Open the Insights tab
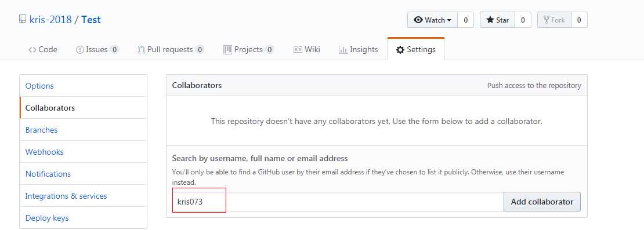The height and width of the screenshot is (230, 644). click(358, 50)
